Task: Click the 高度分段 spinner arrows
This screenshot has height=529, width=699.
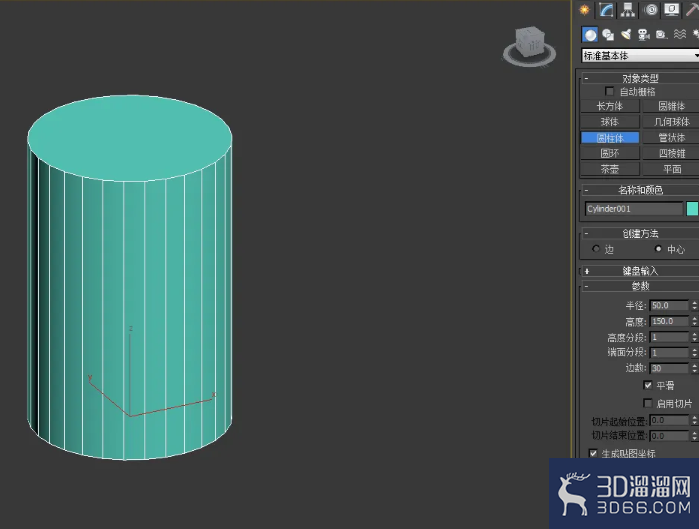Action: tap(695, 337)
